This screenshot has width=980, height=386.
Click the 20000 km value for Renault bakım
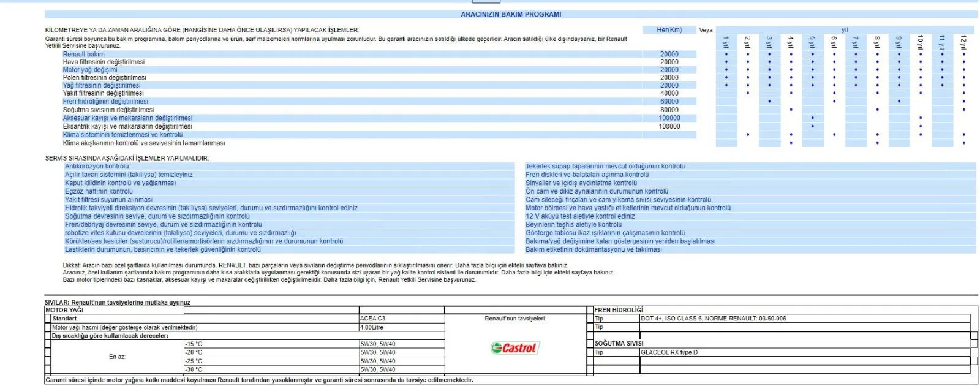pyautogui.click(x=669, y=54)
